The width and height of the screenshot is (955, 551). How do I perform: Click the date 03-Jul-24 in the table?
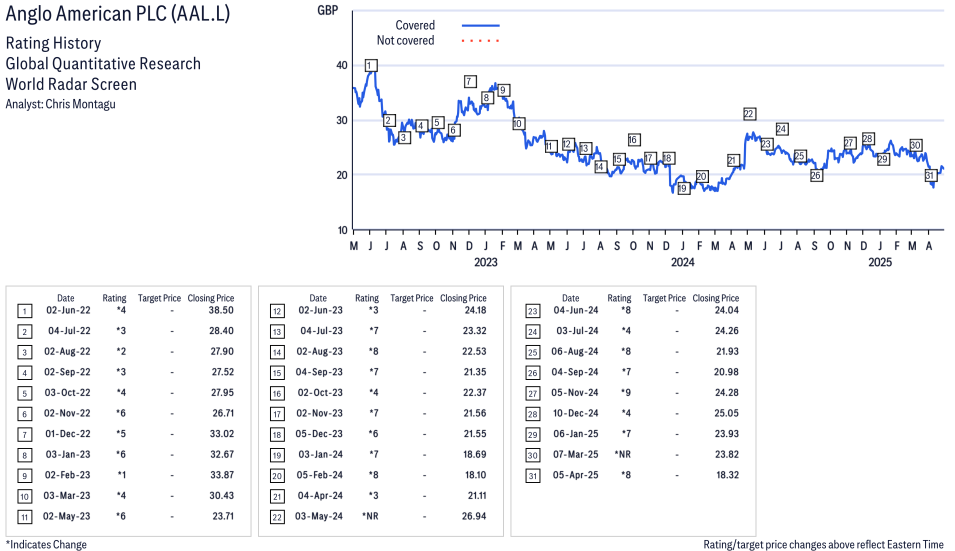pyautogui.click(x=577, y=331)
